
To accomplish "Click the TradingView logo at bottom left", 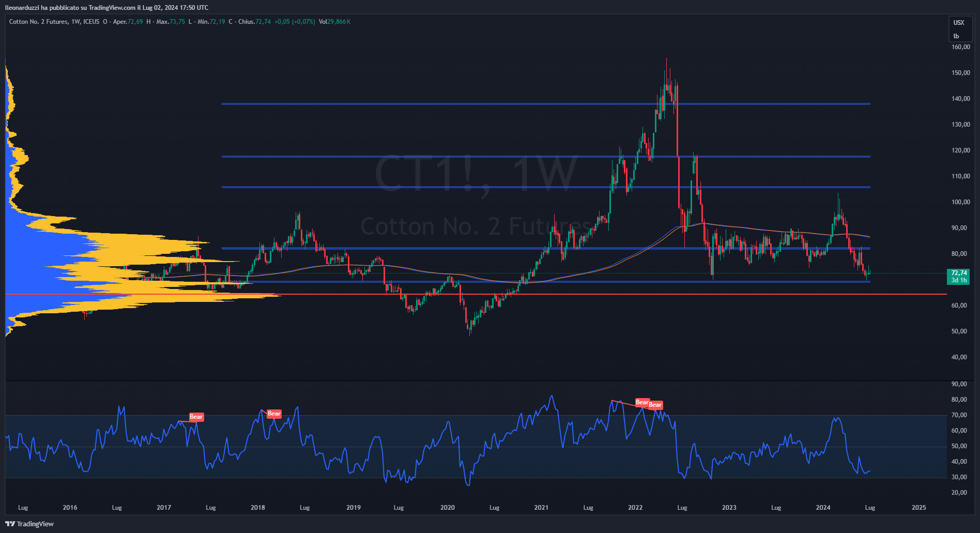I will click(29, 524).
